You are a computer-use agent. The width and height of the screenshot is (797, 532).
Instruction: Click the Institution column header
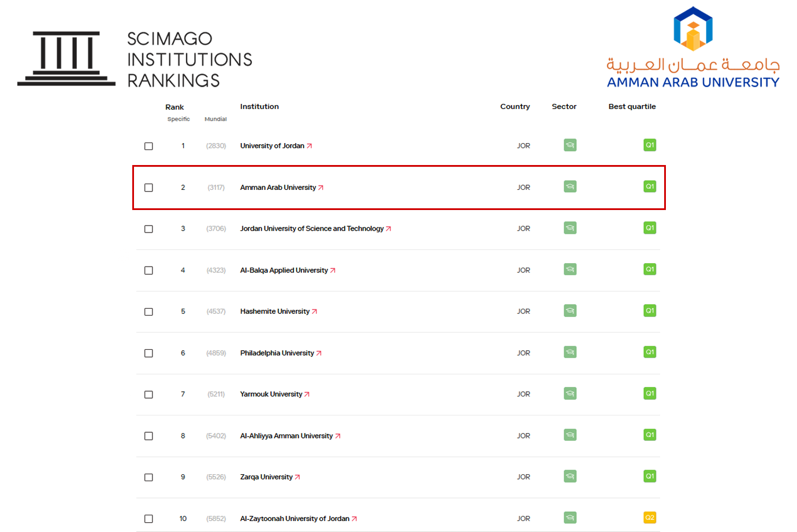259,107
